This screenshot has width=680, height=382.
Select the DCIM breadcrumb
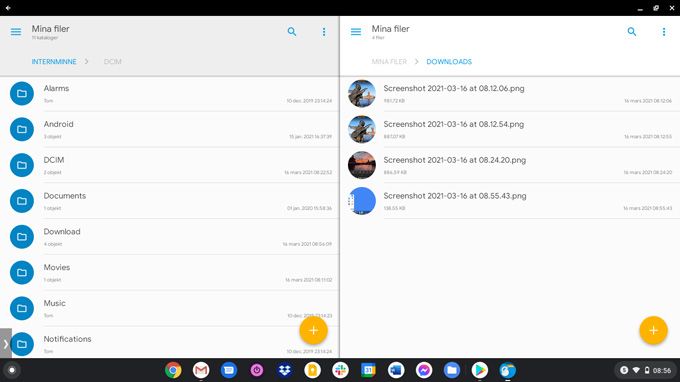coord(113,62)
